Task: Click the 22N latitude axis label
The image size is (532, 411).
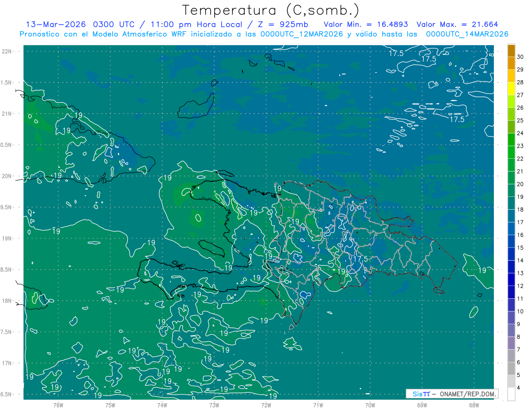Action: pos(13,51)
